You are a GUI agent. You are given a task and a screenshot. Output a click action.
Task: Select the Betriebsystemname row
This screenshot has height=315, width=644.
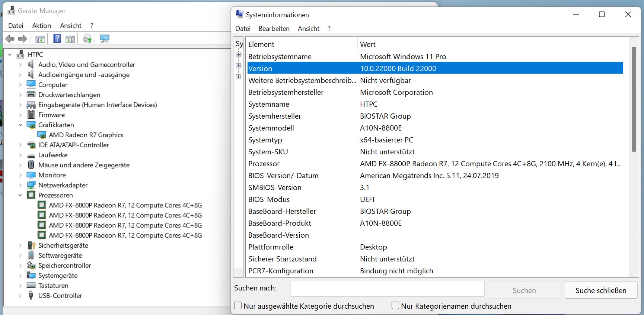(435, 57)
